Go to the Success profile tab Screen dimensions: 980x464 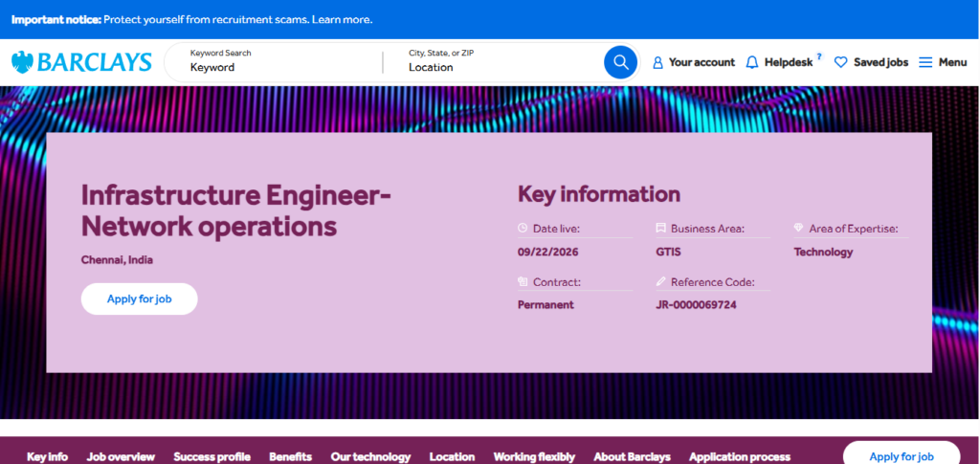pyautogui.click(x=212, y=457)
